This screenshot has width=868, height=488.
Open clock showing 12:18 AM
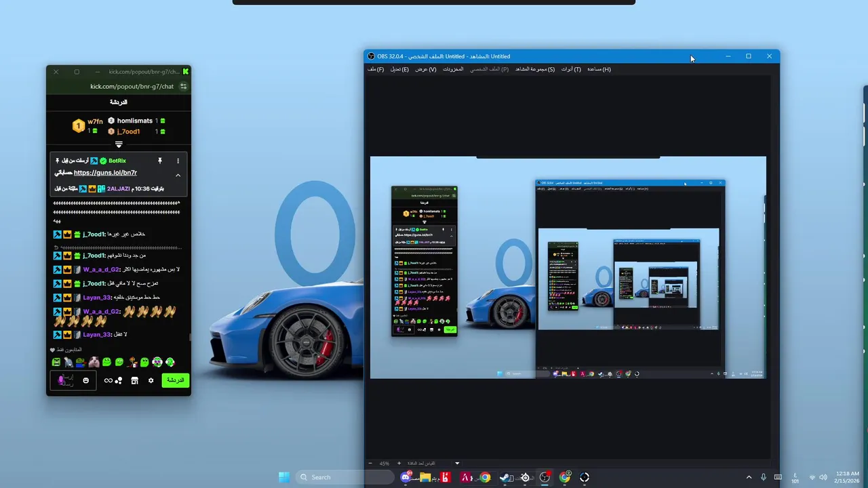tap(848, 477)
